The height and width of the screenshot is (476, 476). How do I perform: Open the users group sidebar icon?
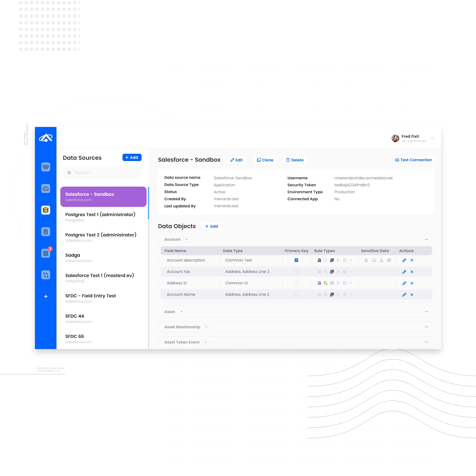46,167
